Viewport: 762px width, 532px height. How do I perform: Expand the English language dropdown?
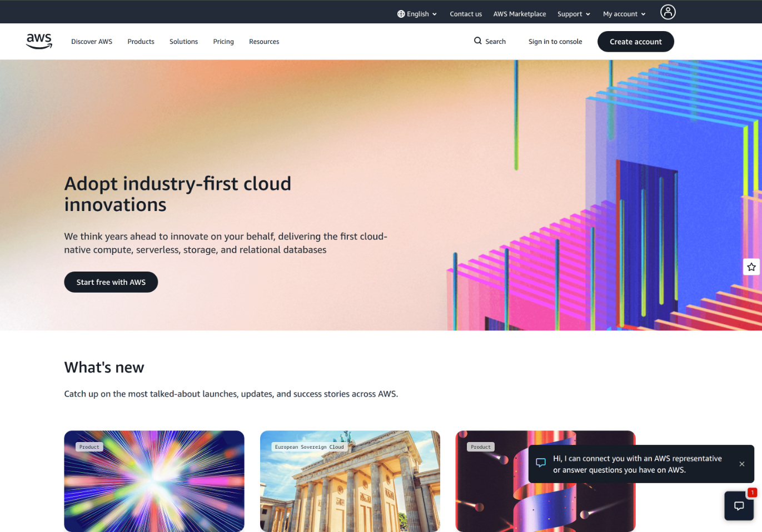tap(417, 14)
